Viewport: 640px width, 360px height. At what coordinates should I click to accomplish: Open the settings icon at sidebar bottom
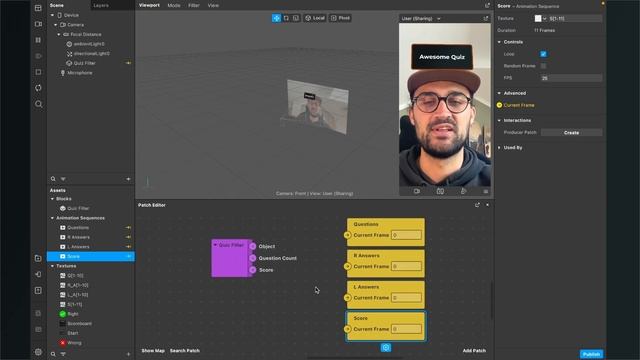click(x=38, y=352)
